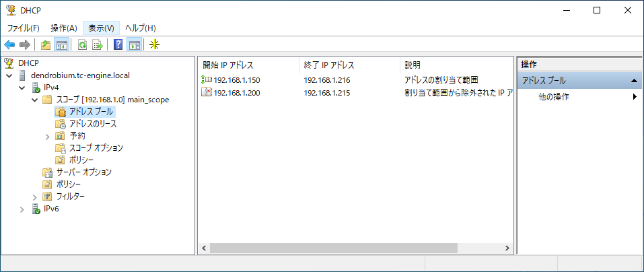This screenshot has height=272, width=644.
Task: Click the Export List toolbar icon
Action: coord(98,45)
